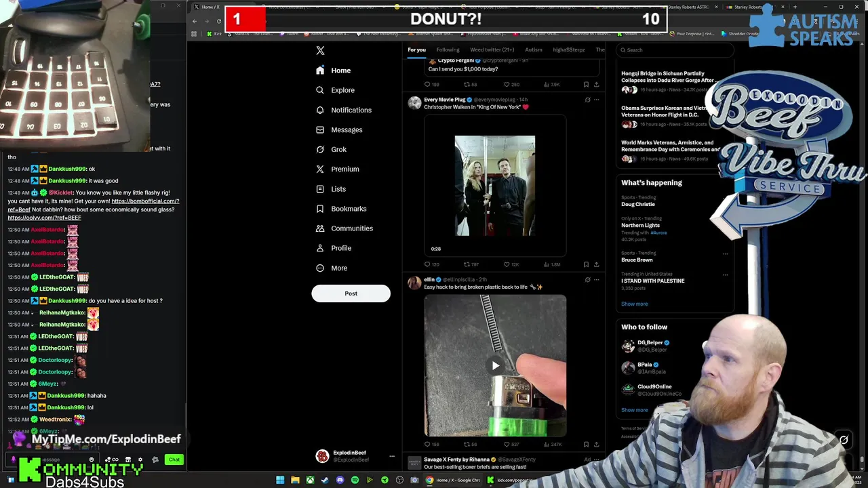Switch to Weed twitter (21+) tab
The image size is (868, 488).
(492, 49)
